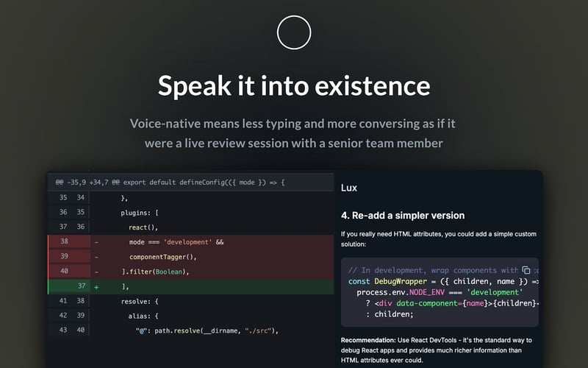Click the plus marker on added line
This screenshot has height=368, width=588.
[96, 287]
